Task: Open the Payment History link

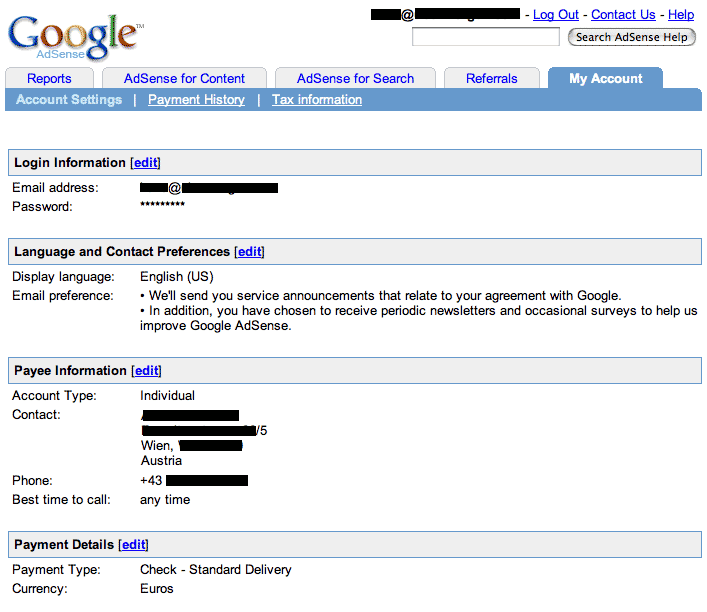Action: point(196,100)
